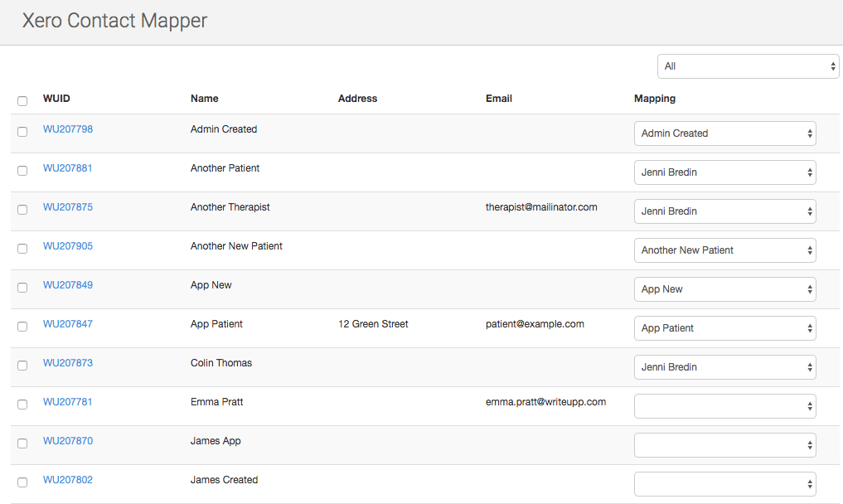Open mapping dropdown for Colin Thomas row
The width and height of the screenshot is (843, 504).
tap(724, 367)
